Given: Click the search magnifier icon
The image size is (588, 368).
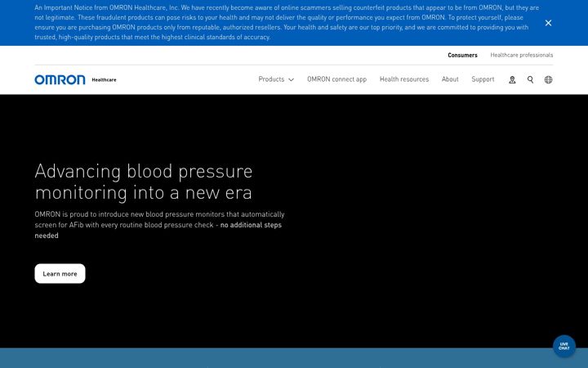Looking at the screenshot, I should [530, 79].
